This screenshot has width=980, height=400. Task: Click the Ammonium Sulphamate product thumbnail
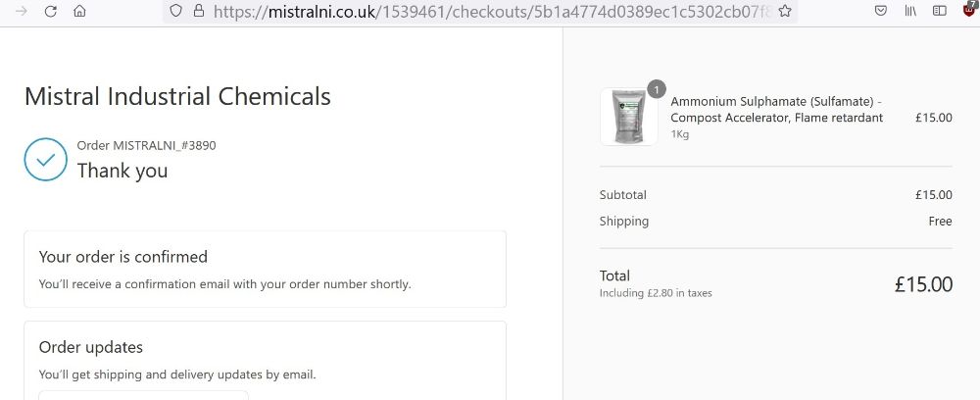629,117
